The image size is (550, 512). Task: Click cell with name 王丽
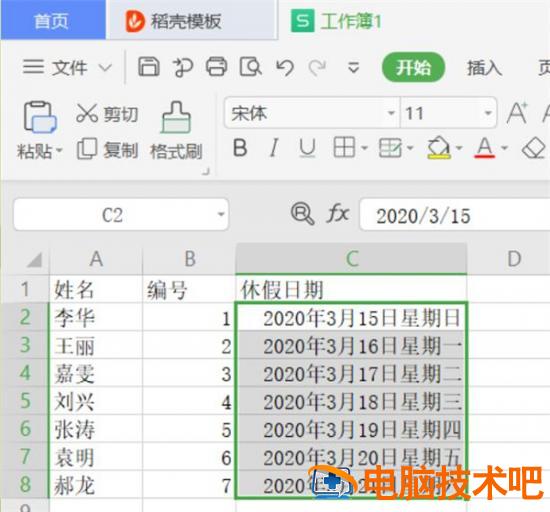(x=96, y=345)
